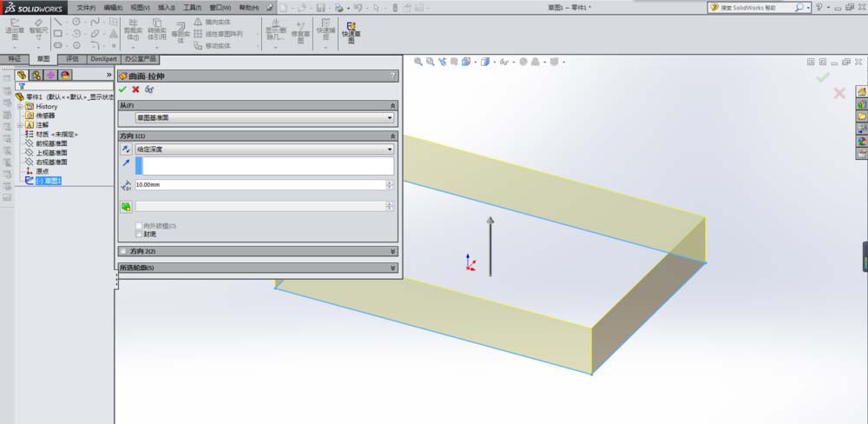The image size is (868, 424).
Task: Switch to the 办公室产品 tab
Action: 140,59
